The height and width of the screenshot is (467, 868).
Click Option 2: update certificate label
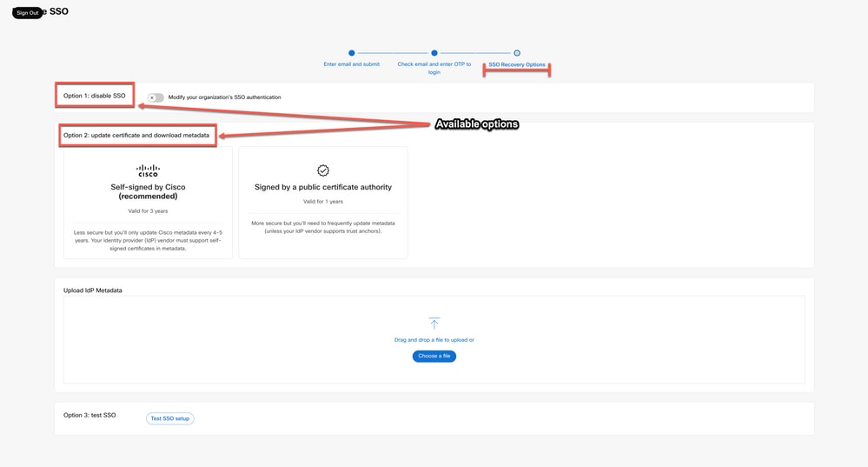point(136,135)
